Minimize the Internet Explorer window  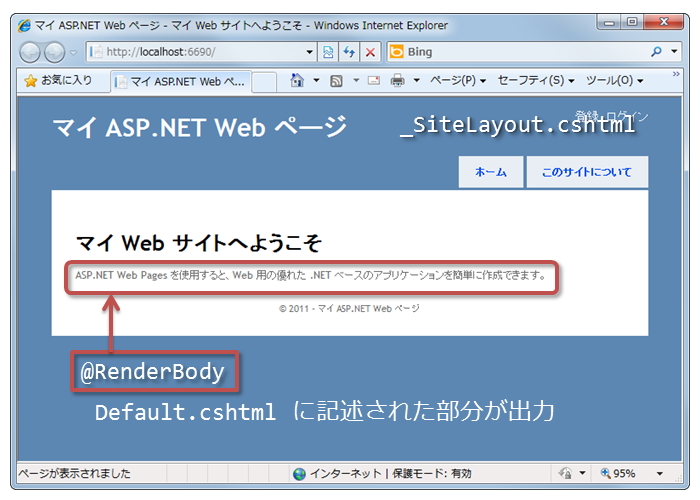point(609,22)
